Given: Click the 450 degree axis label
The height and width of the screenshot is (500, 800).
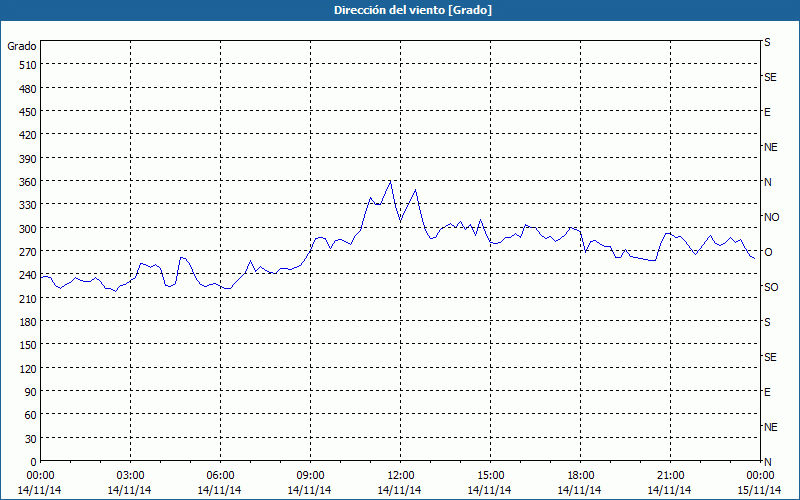Looking at the screenshot, I should click(28, 112).
